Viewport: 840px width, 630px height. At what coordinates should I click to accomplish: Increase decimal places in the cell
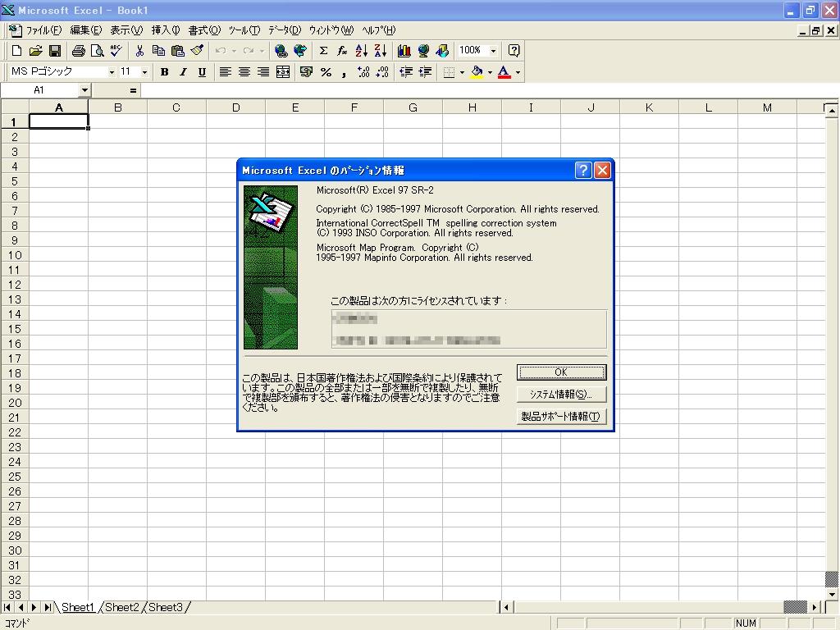coord(363,72)
